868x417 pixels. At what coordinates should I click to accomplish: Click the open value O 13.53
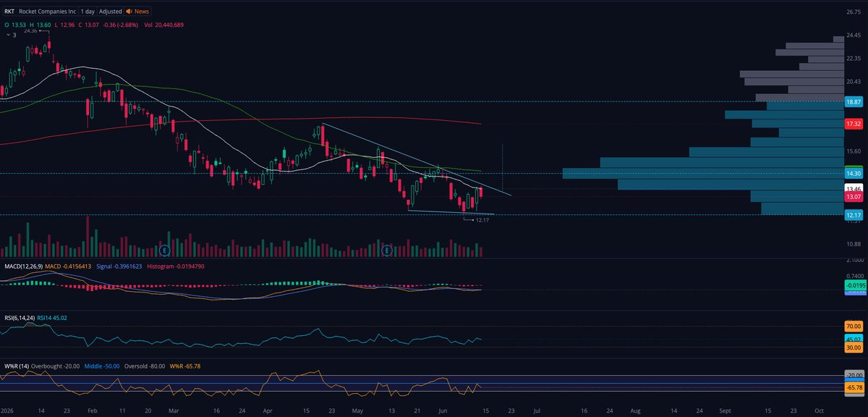(15, 25)
